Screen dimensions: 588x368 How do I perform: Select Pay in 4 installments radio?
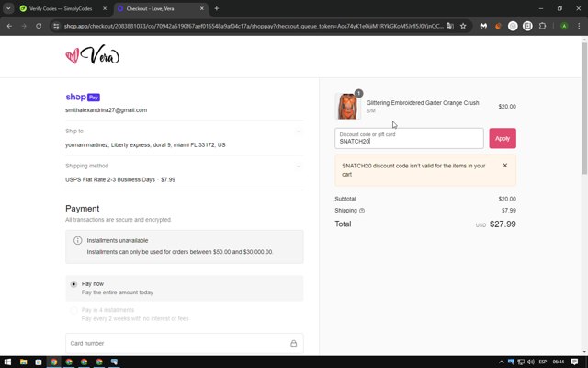pos(73,310)
